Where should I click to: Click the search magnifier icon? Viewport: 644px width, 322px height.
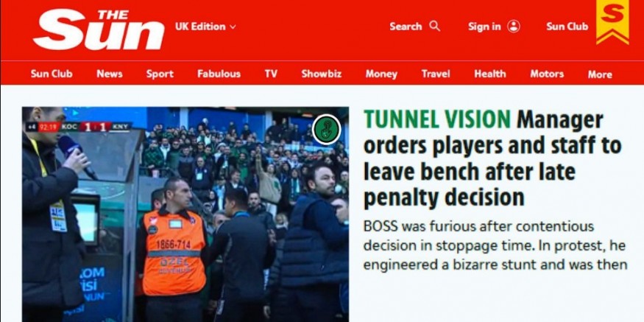[434, 27]
